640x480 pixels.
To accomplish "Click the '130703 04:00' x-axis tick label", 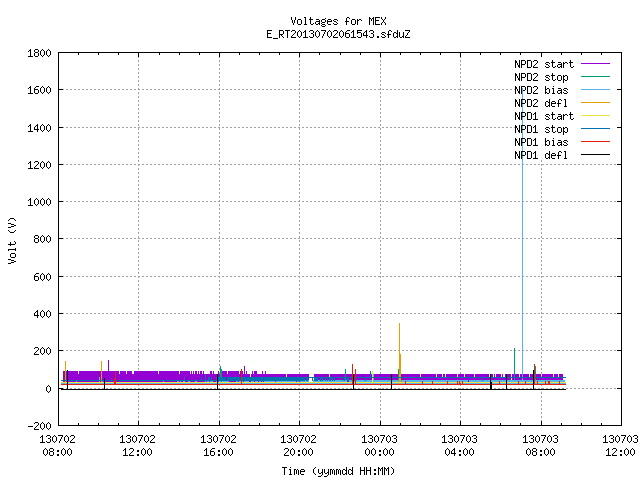I will pos(459,446).
